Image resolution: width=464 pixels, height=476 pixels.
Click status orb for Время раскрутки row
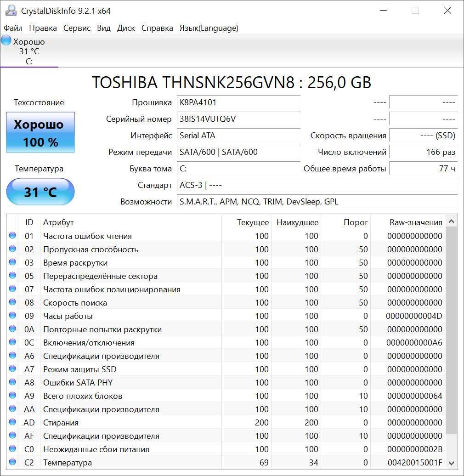pyautogui.click(x=12, y=262)
